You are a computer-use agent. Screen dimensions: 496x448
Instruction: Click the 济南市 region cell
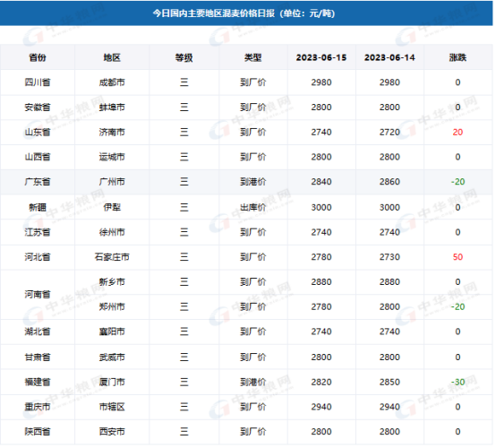[x=112, y=132]
